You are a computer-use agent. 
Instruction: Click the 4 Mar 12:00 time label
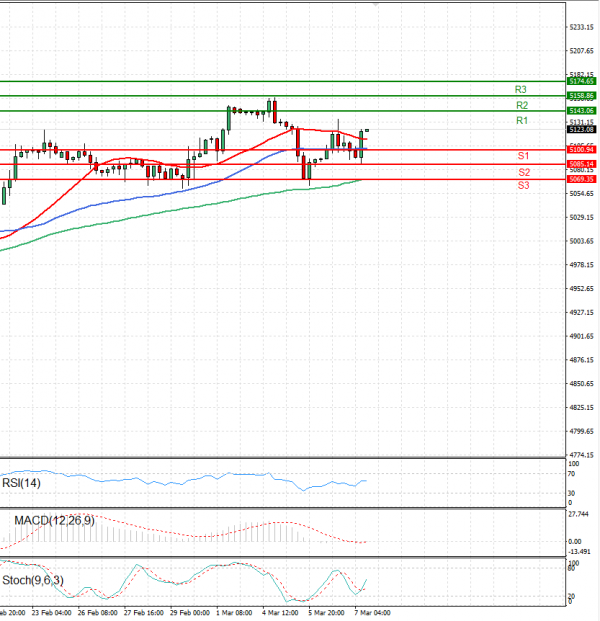tap(280, 613)
